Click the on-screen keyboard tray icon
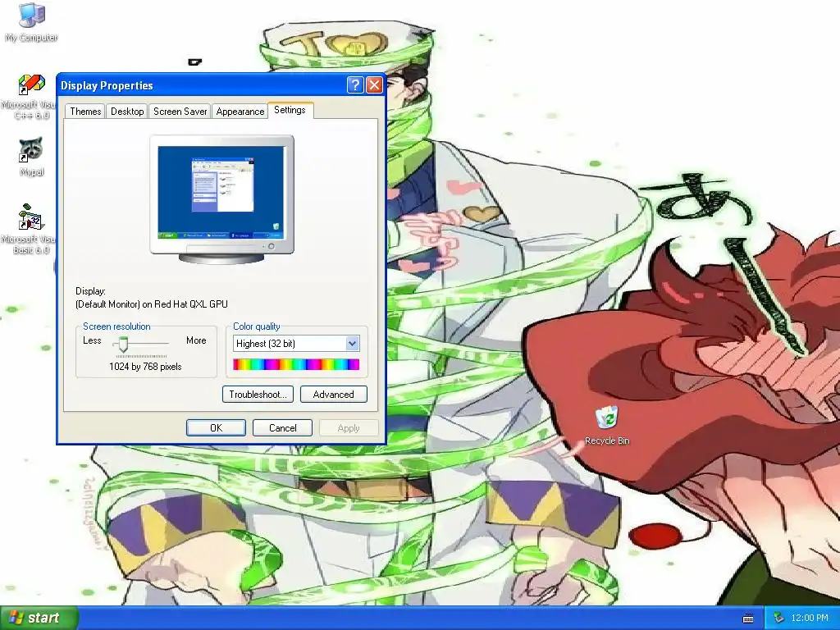 pyautogui.click(x=748, y=619)
